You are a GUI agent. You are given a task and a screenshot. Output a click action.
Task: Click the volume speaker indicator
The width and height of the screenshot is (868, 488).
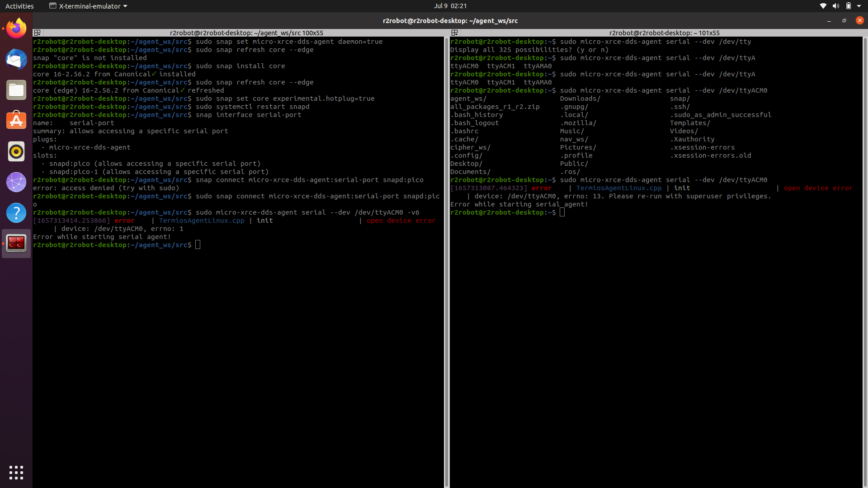pos(836,6)
